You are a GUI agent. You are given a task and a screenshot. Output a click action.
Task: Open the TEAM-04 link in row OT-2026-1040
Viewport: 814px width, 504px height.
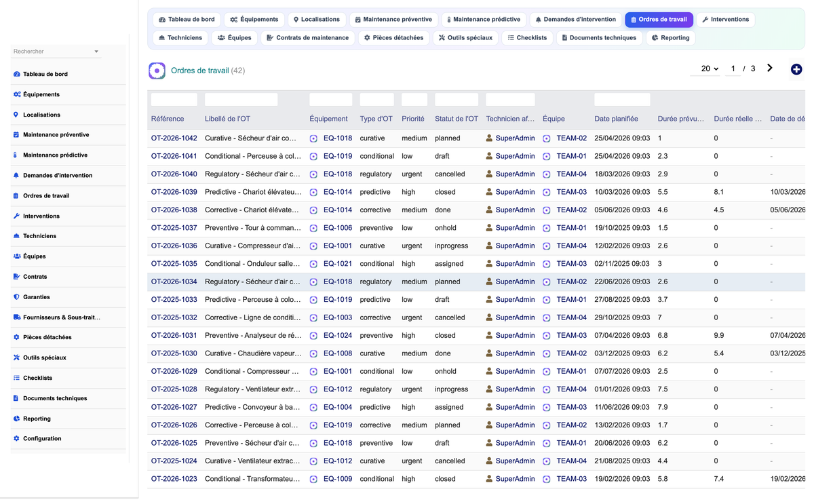tap(572, 174)
